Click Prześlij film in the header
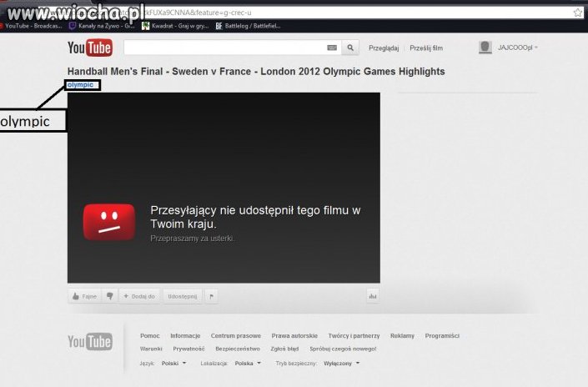The height and width of the screenshot is (387, 588). 426,48
